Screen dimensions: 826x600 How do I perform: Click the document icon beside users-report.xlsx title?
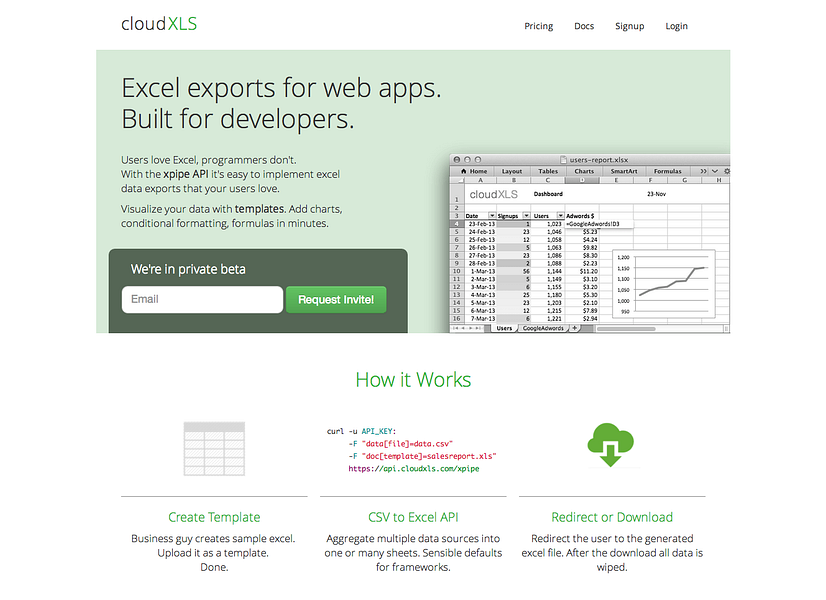[564, 160]
